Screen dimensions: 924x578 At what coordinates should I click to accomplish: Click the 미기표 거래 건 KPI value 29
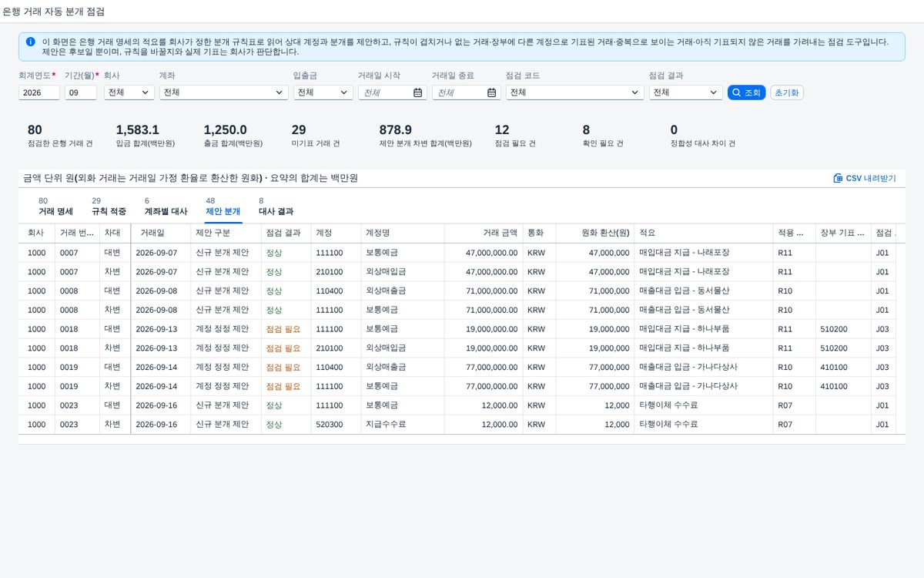coord(299,129)
